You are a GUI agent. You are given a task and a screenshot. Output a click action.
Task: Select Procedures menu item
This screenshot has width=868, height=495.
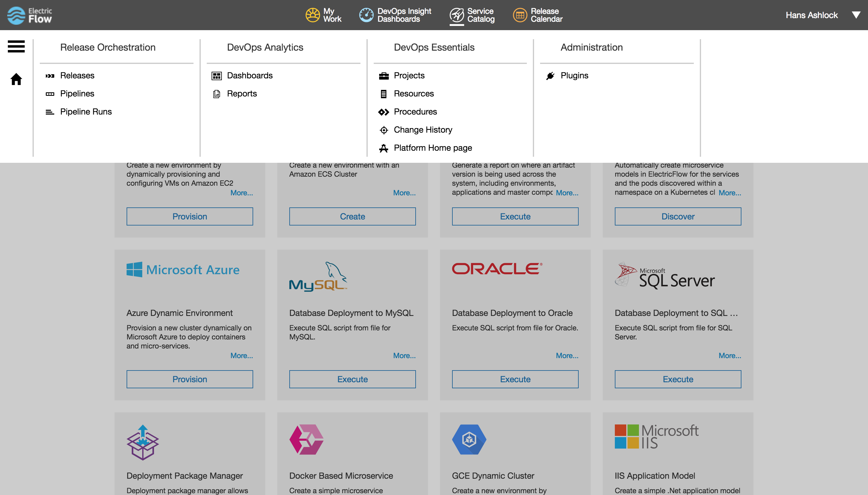tap(415, 112)
